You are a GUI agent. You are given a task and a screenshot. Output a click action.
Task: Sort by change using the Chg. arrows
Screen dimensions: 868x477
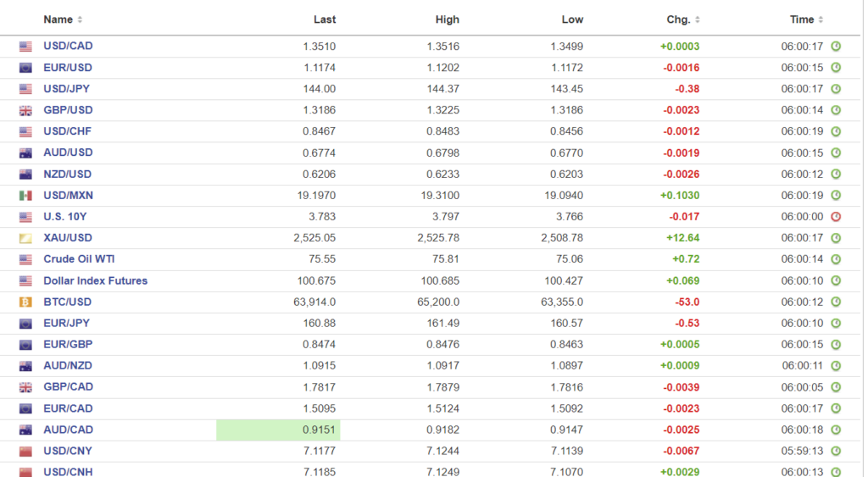tap(698, 19)
